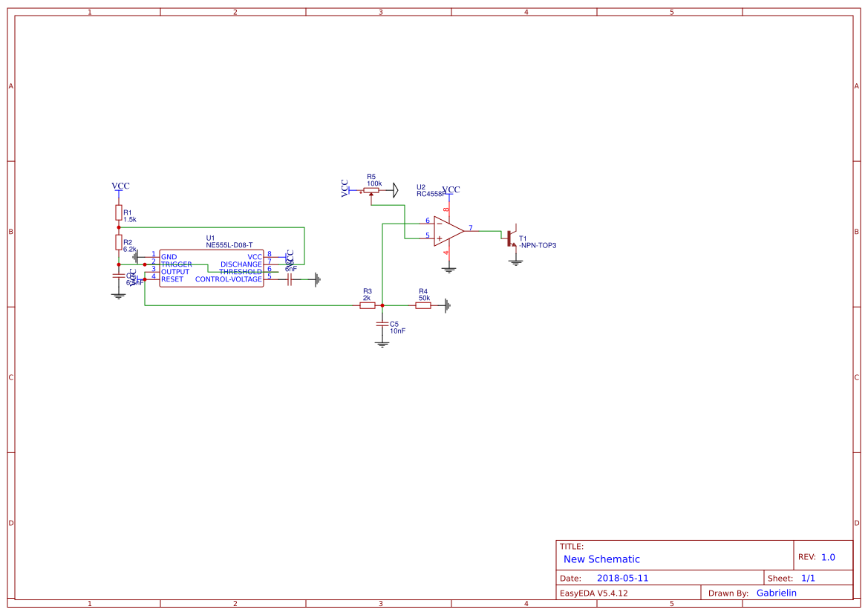The height and width of the screenshot is (615, 868).
Task: Click the GND pin label on U1
Action: [169, 258]
